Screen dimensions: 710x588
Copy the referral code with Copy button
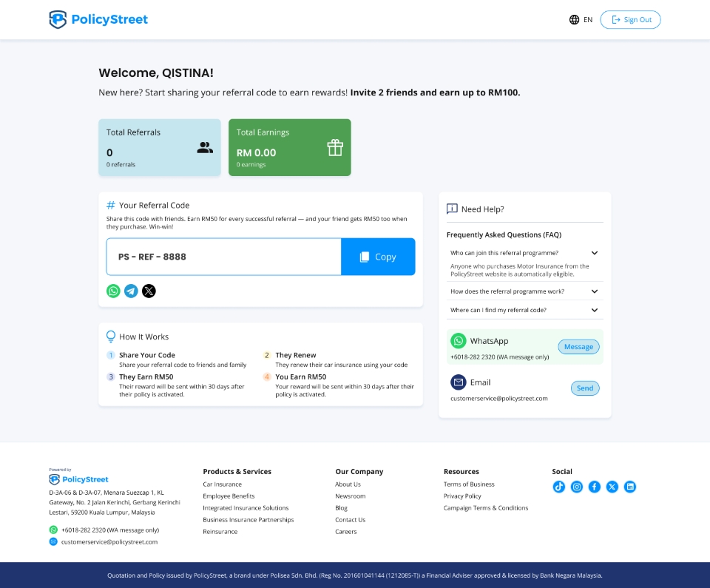pos(378,257)
